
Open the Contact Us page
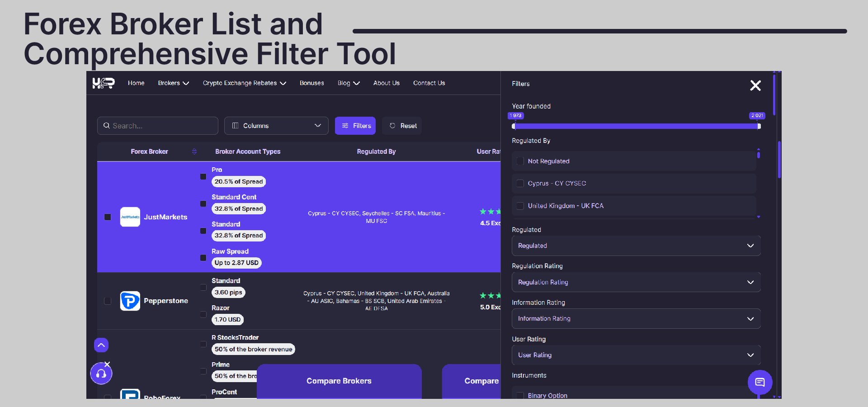click(429, 83)
